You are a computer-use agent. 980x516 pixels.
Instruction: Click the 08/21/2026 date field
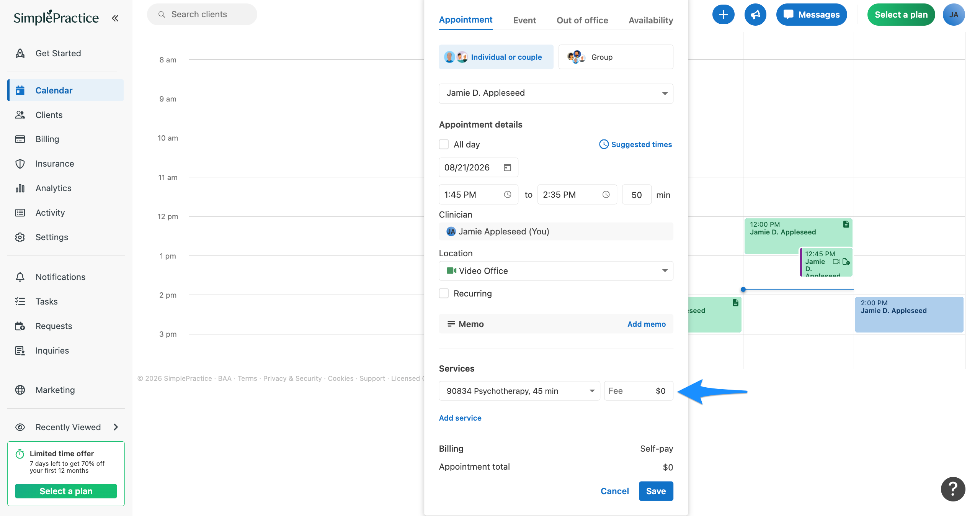click(x=479, y=167)
